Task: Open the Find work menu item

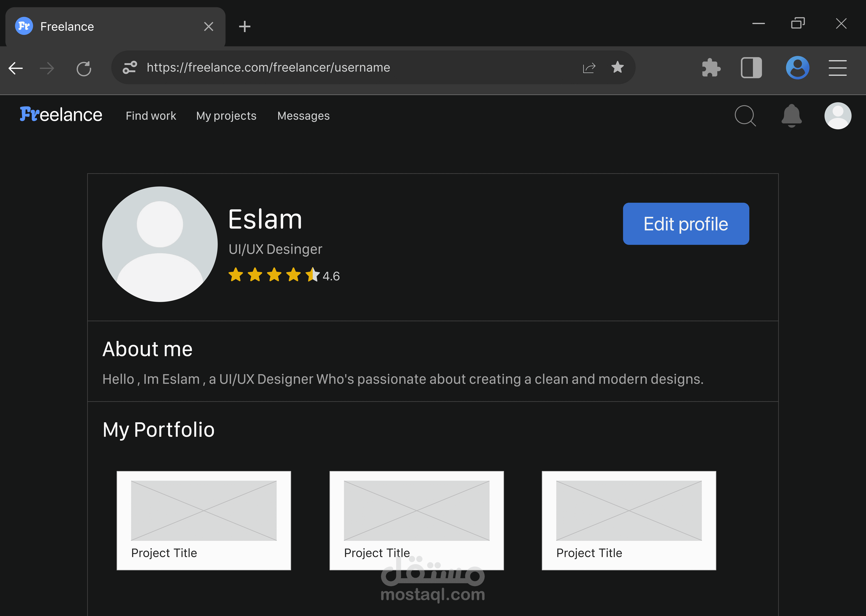Action: 151,116
